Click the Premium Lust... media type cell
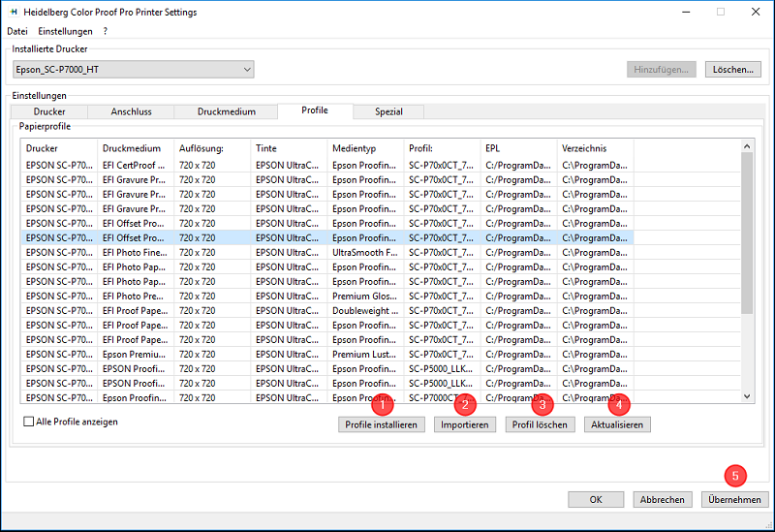This screenshot has height=532, width=775. click(365, 355)
